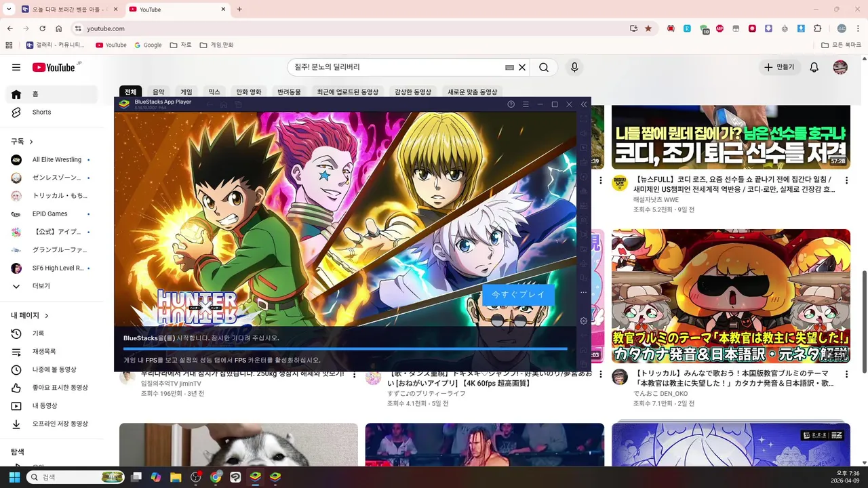
Task: Open the YouTube guide hamburger menu
Action: click(16, 67)
